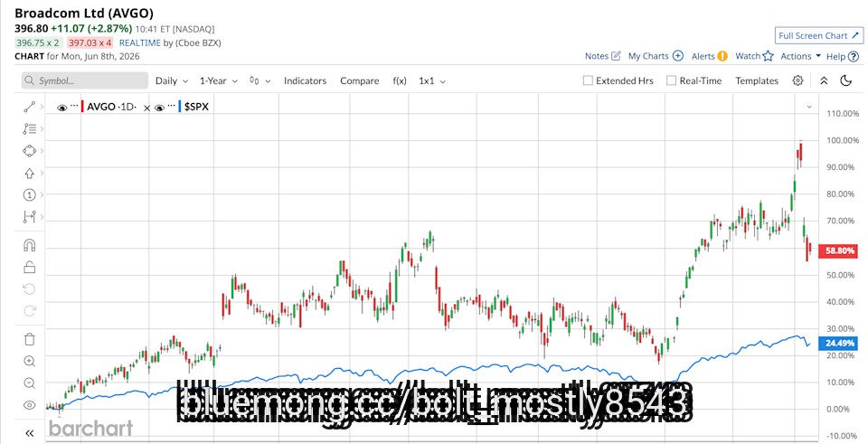
Task: Open the three-dot menu beside $SPX legend
Action: [x=171, y=105]
